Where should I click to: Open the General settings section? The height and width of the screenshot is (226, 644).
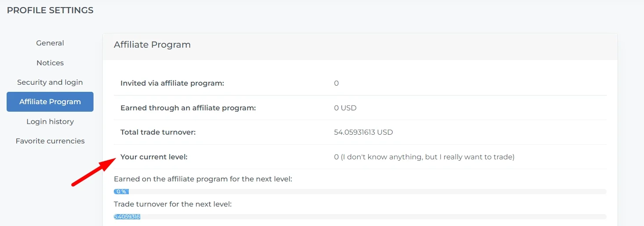50,43
